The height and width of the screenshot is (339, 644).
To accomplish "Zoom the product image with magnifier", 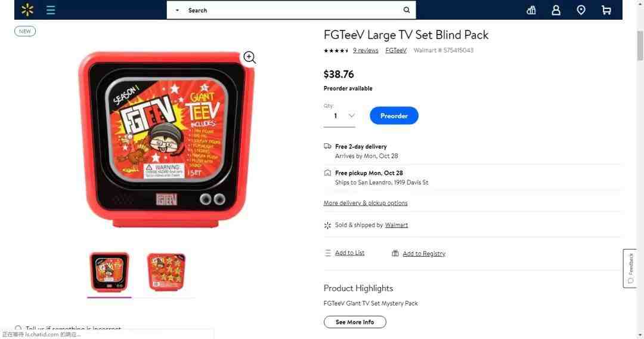I will pyautogui.click(x=249, y=57).
